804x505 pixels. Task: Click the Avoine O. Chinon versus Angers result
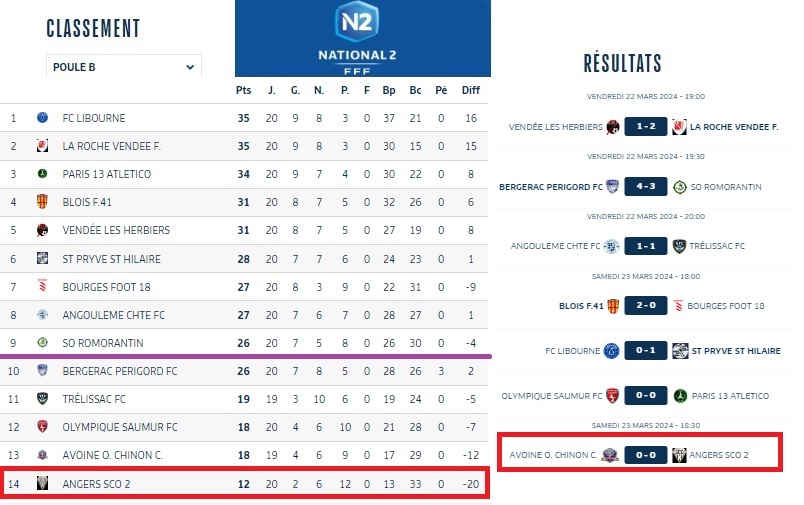(x=641, y=455)
